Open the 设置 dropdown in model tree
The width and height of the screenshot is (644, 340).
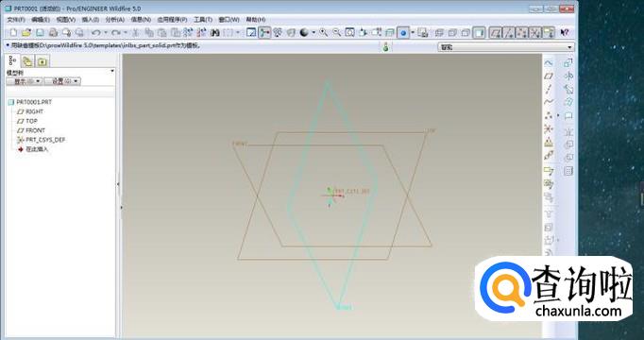62,81
